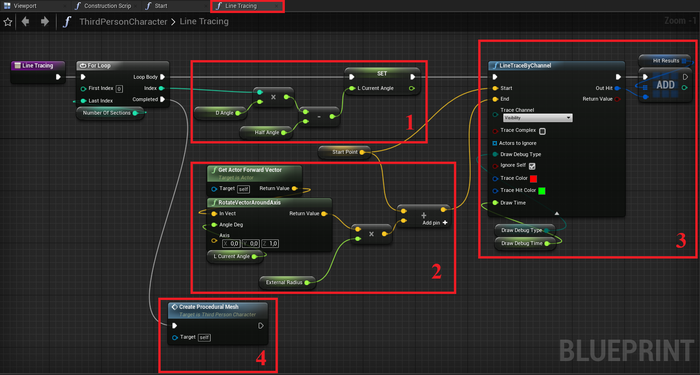Select the SET L Current Angle node
This screenshot has width=700, height=375.
point(382,80)
